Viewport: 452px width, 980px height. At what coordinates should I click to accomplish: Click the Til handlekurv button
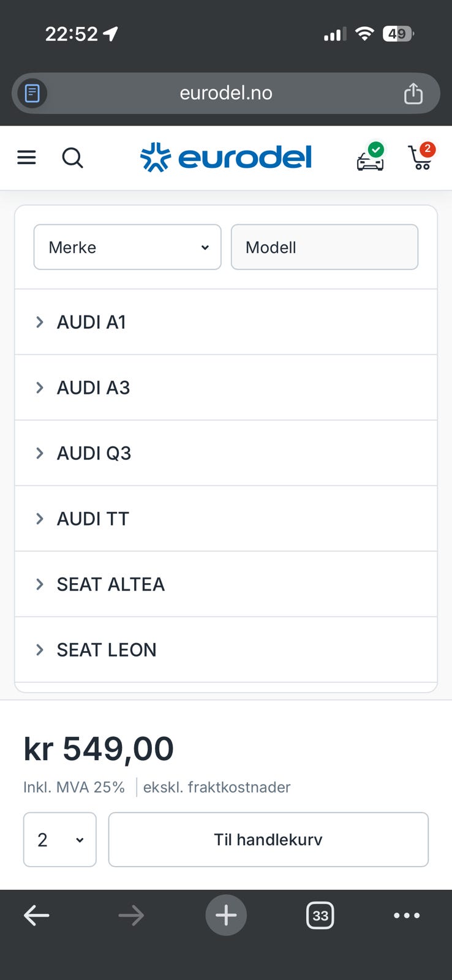pos(268,840)
